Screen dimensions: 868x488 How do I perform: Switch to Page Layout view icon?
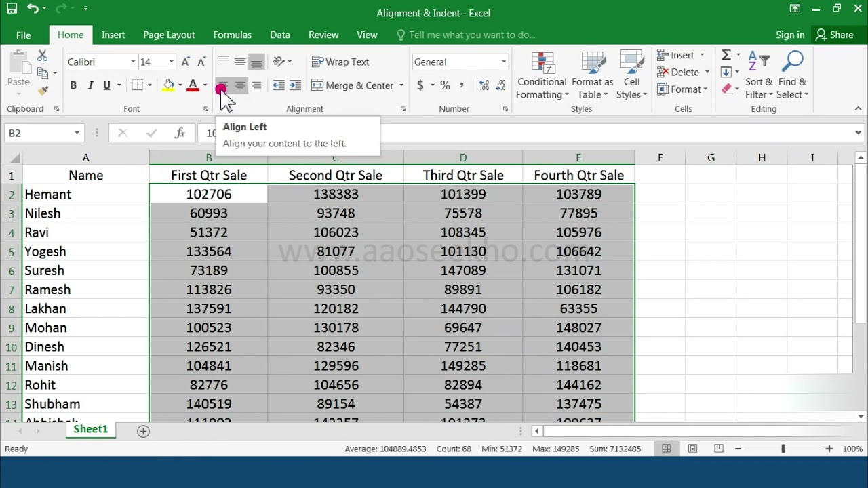[692, 449]
